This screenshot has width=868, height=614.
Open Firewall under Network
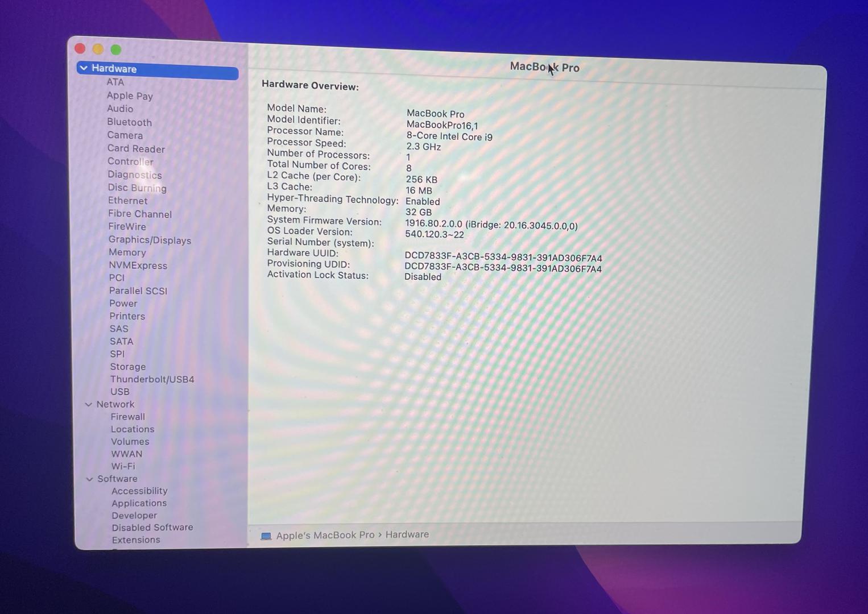(128, 417)
